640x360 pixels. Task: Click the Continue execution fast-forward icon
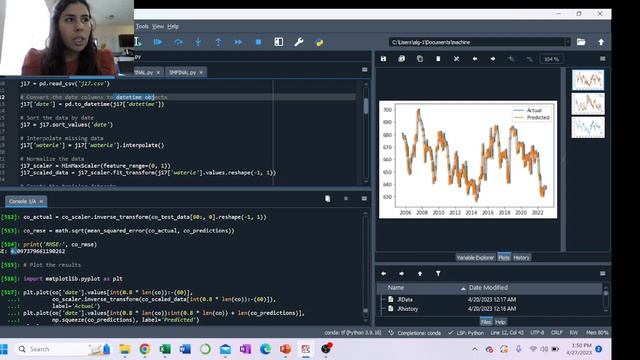click(238, 42)
